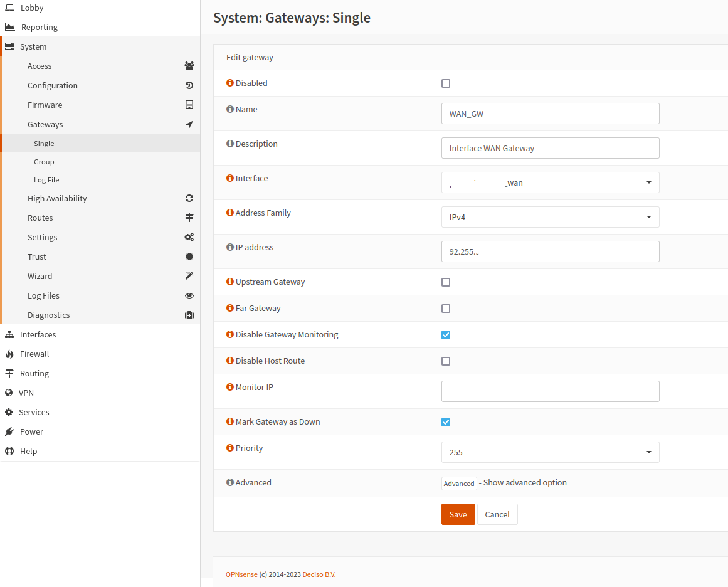
Task: Click the Wizard magic-wand icon
Action: coord(189,276)
